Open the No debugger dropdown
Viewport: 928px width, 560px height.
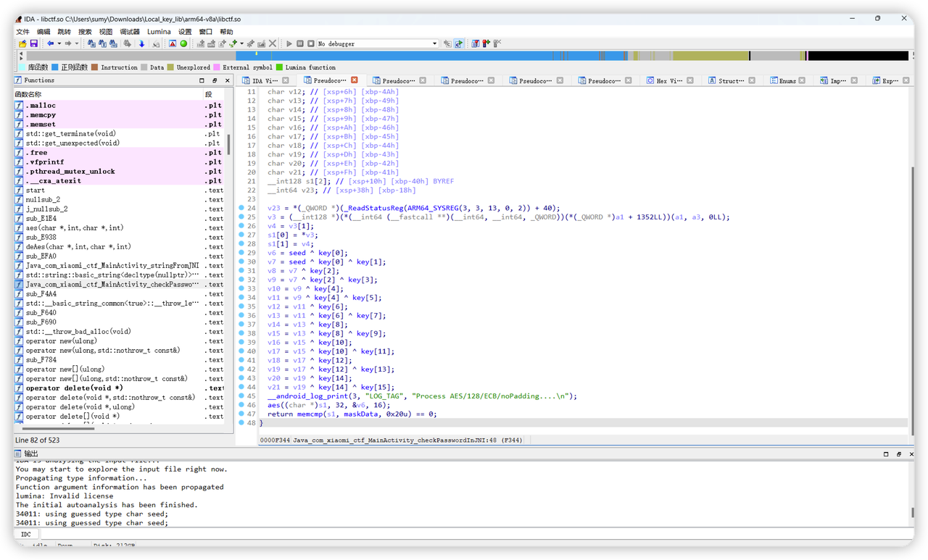click(435, 43)
